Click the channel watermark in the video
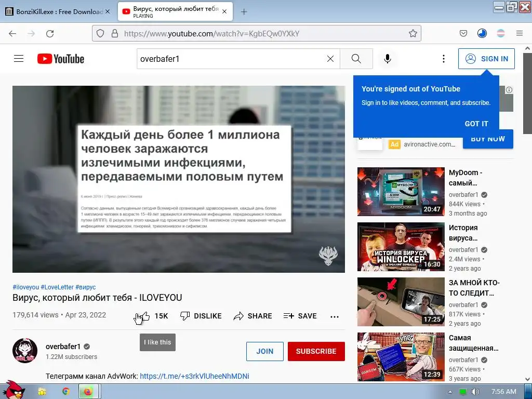 [x=328, y=256]
